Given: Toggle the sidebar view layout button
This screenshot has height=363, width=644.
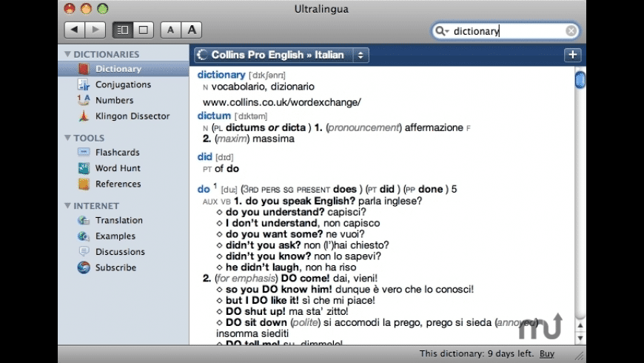Looking at the screenshot, I should pyautogui.click(x=123, y=30).
